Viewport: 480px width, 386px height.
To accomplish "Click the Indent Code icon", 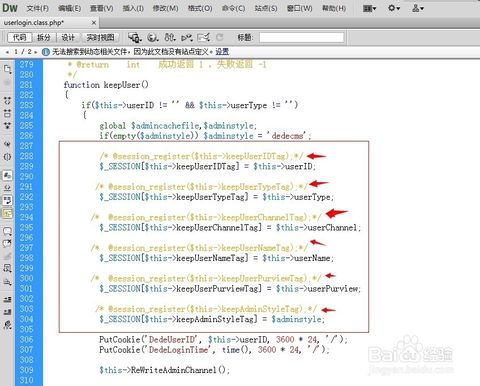I will click(7, 299).
